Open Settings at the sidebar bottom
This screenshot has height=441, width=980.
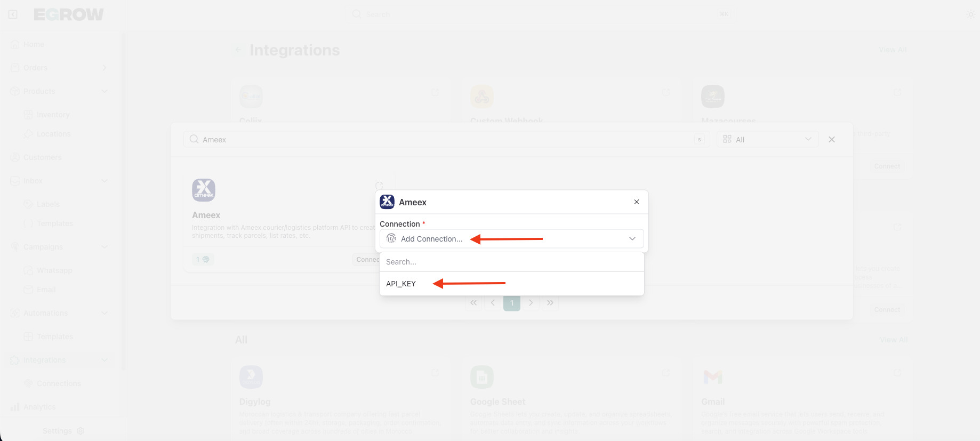tap(57, 431)
